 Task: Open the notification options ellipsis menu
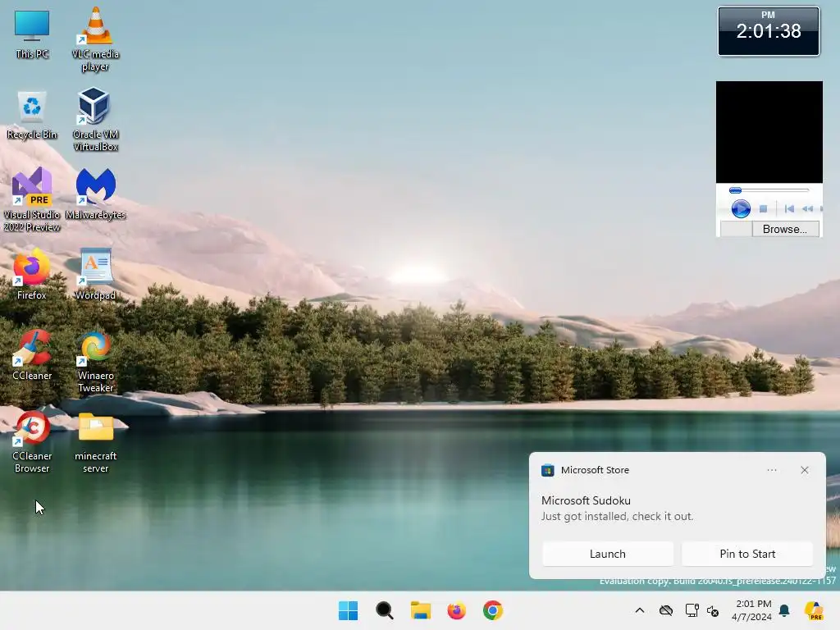coord(771,470)
